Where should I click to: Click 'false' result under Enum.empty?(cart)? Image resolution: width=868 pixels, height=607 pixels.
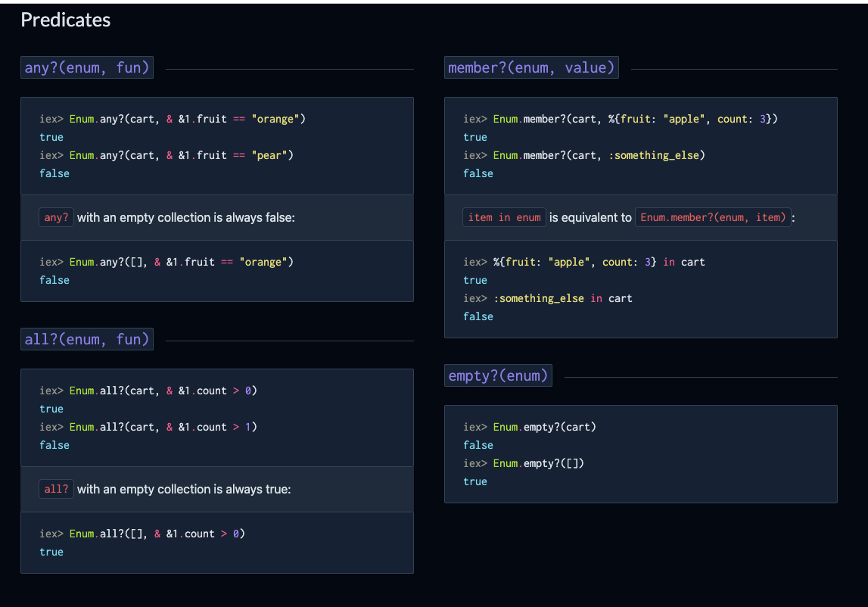(x=478, y=445)
